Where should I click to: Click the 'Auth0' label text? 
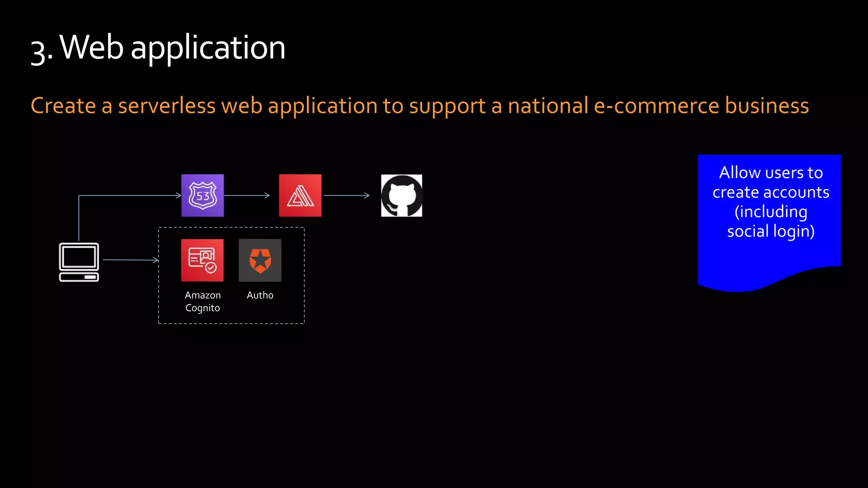[260, 295]
